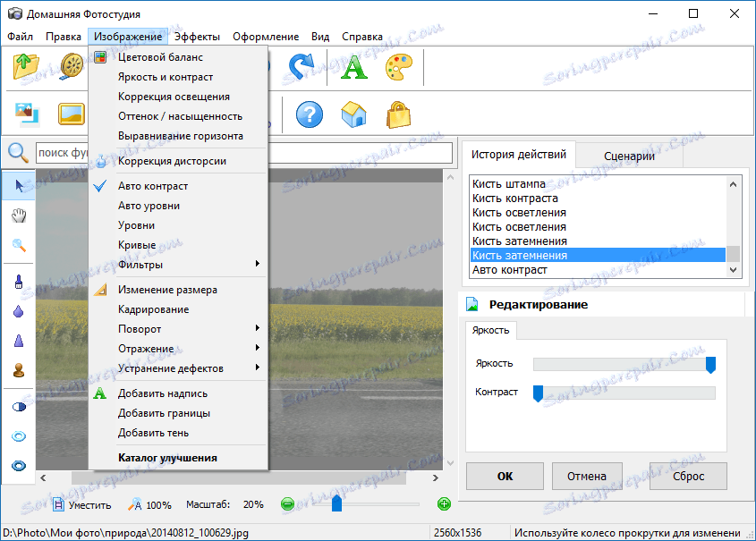Open the palette icon on the top toolbar
Screen dimensions: 756x541
tap(399, 64)
